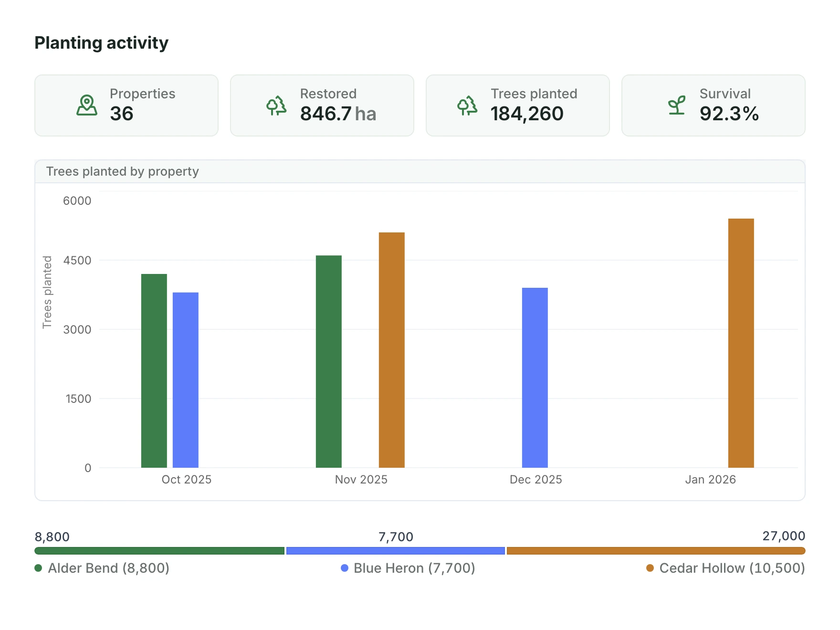Click the green Oct 2025 bar
Screen dimensions: 840x630
154,371
